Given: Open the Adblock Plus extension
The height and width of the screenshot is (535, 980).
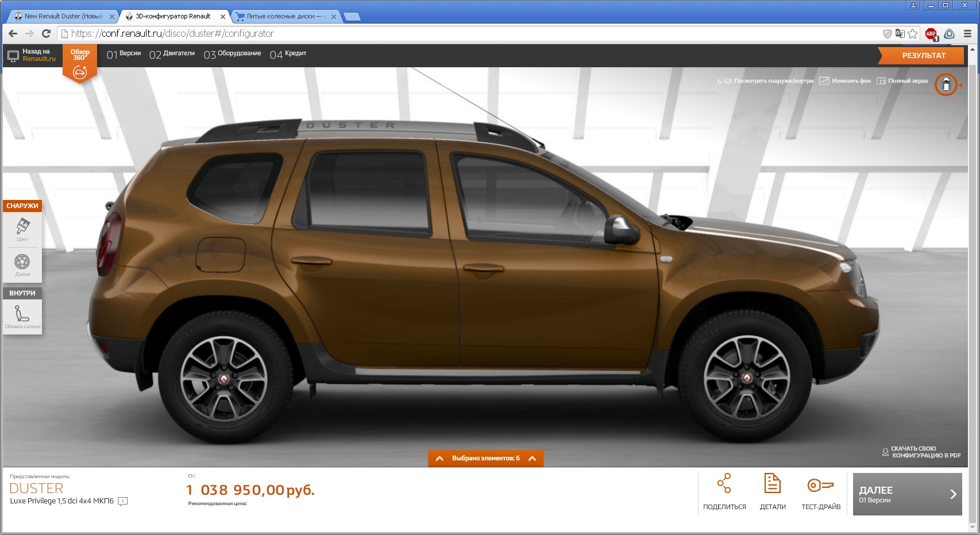Looking at the screenshot, I should coord(931,34).
